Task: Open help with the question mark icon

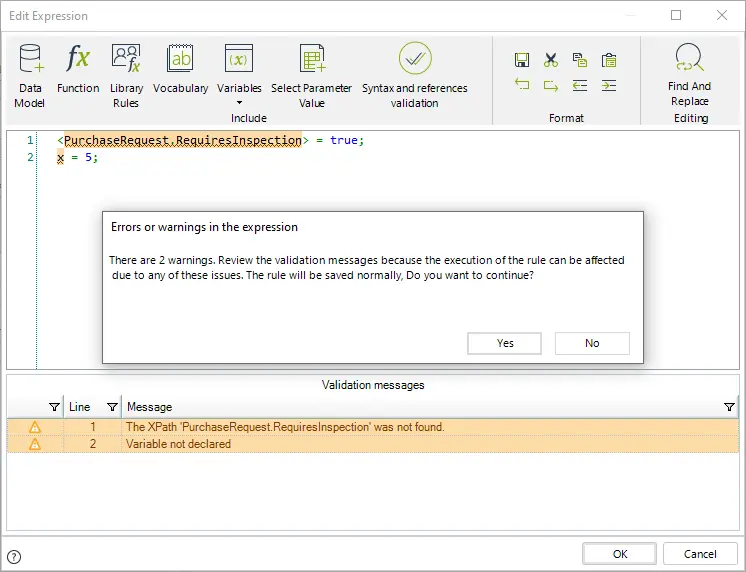Action: [14, 556]
